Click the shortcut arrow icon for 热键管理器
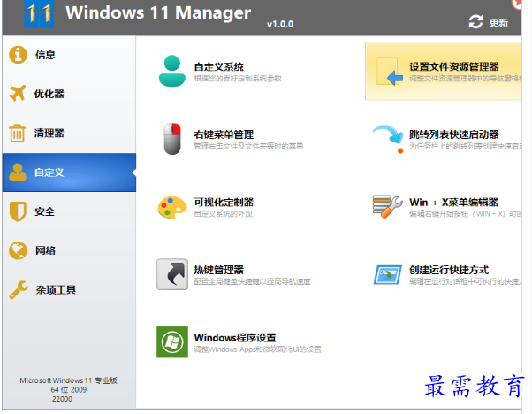Viewport: 532px width, 414px height. click(172, 274)
